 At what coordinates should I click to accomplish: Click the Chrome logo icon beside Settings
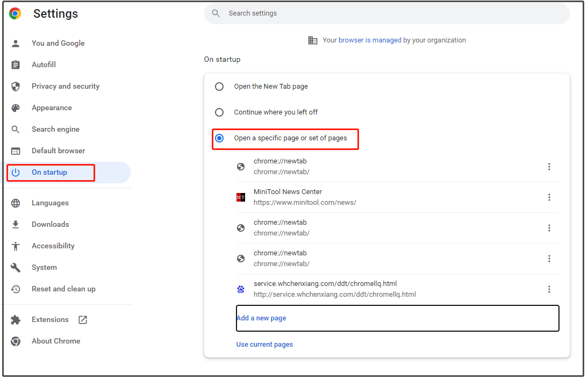coord(15,14)
